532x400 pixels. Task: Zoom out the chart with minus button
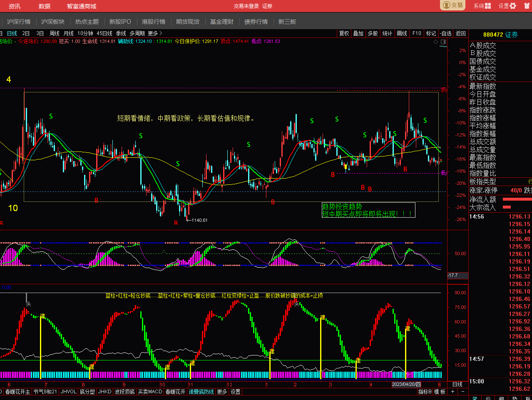(x=463, y=392)
